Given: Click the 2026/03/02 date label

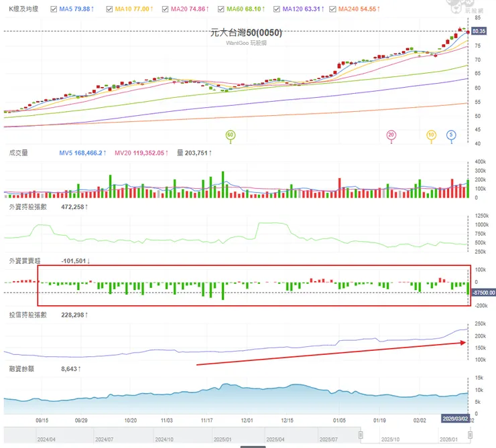Looking at the screenshot, I should point(455,419).
